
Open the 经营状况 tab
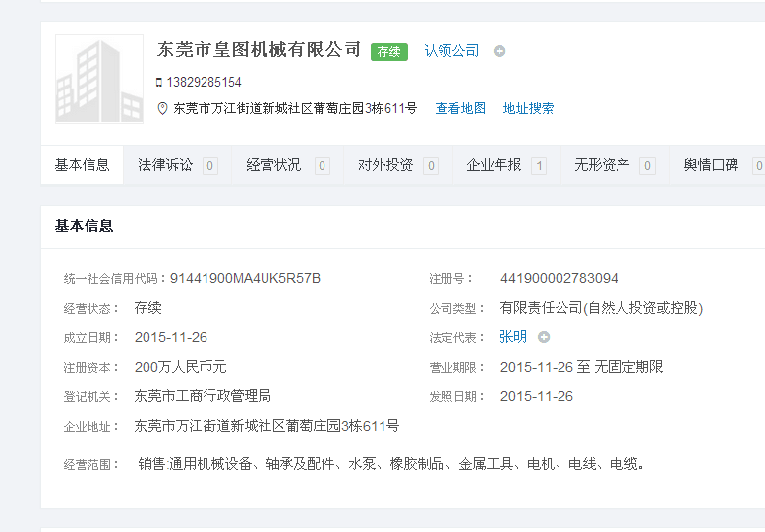pos(273,165)
